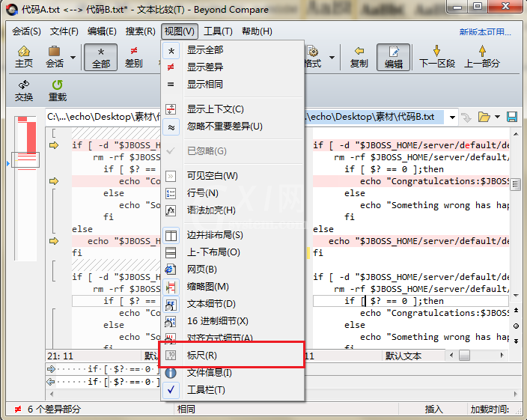Screen dimensions: 527x420
Task: Open the 会话(S) menu
Action: click(x=26, y=31)
